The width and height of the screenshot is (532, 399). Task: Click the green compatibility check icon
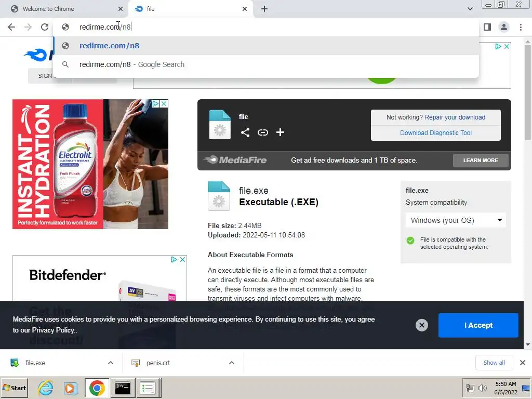pos(410,241)
